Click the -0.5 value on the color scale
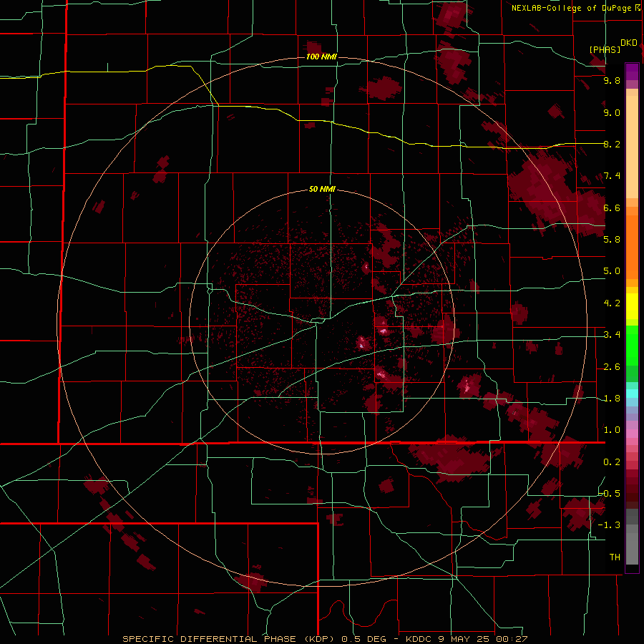Image resolution: width=644 pixels, height=644 pixels. pos(610,494)
